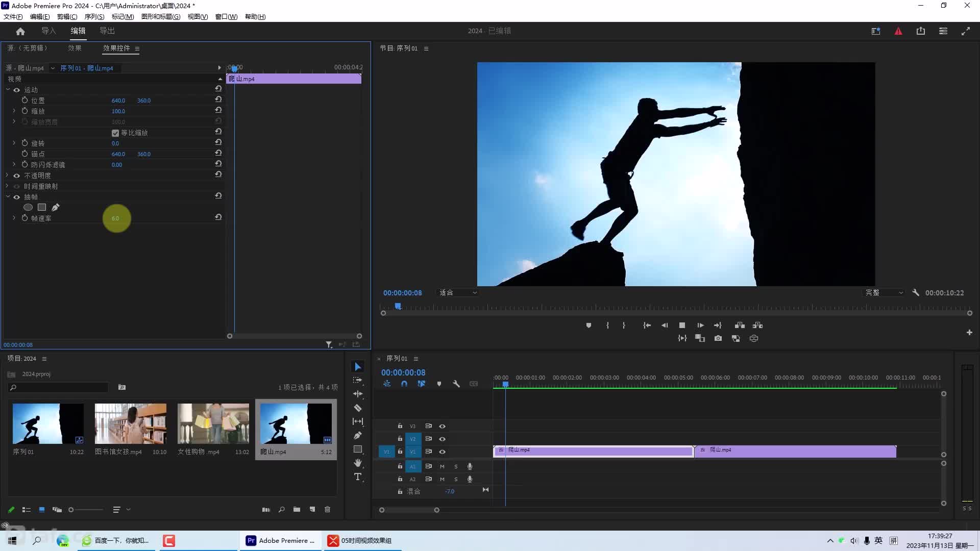Select 图书馆女孩.mp4 thumbnail in project

point(131,423)
